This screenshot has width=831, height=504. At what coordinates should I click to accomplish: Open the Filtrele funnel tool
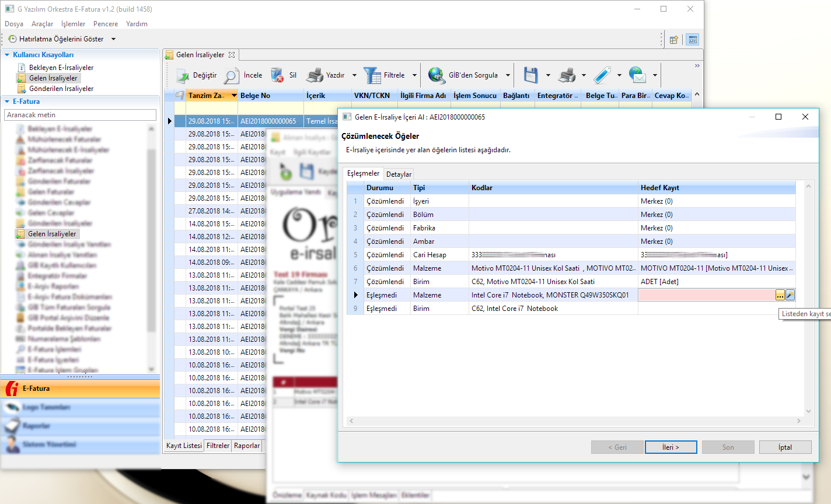pyautogui.click(x=372, y=75)
